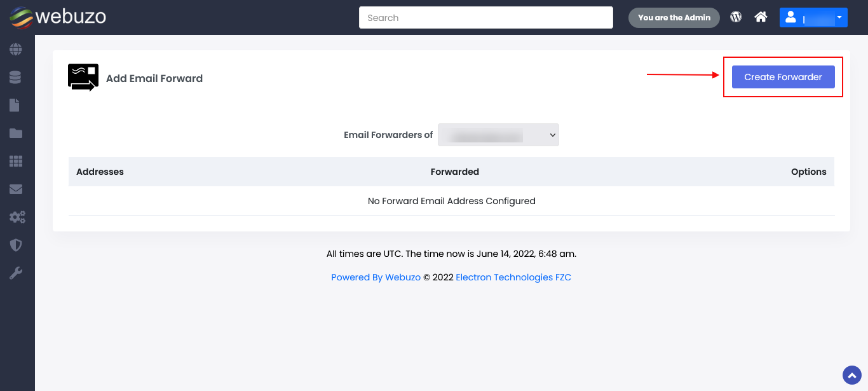Click the Webuzo logo
This screenshot has height=391, width=868.
(x=57, y=17)
